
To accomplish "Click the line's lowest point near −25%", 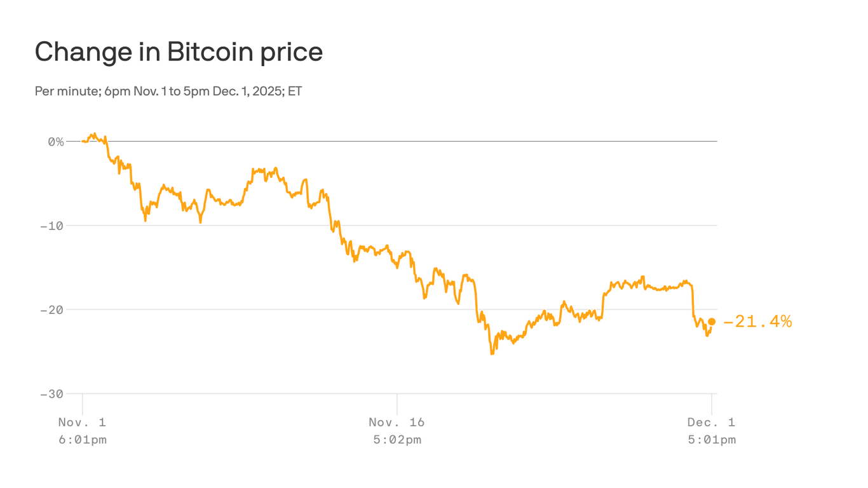I will [x=492, y=353].
